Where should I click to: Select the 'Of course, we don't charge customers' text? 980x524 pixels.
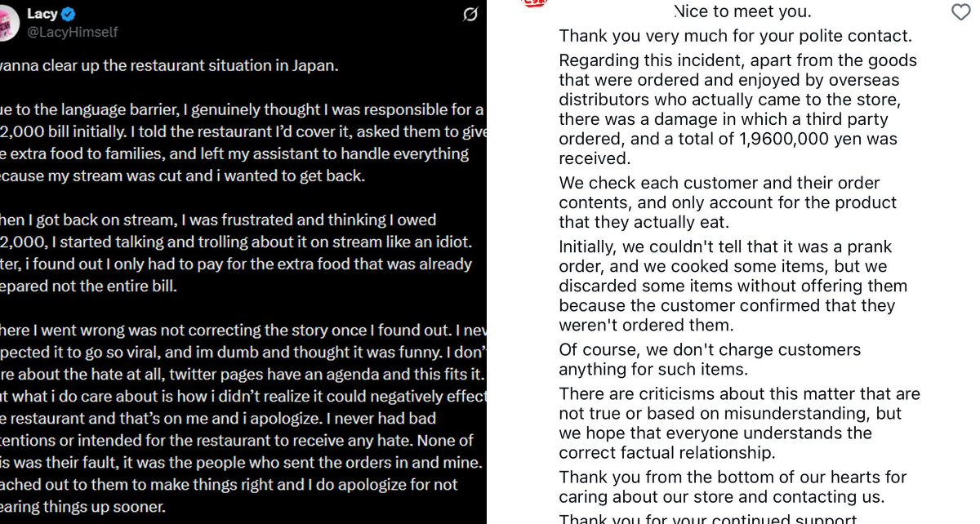click(710, 359)
